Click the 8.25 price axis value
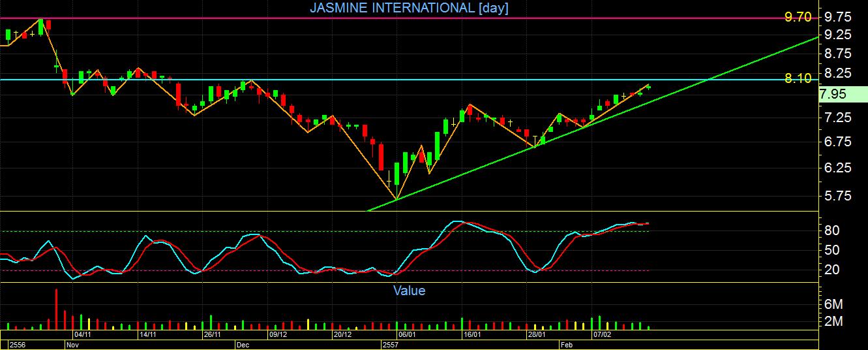This screenshot has height=350, width=868. click(x=838, y=73)
